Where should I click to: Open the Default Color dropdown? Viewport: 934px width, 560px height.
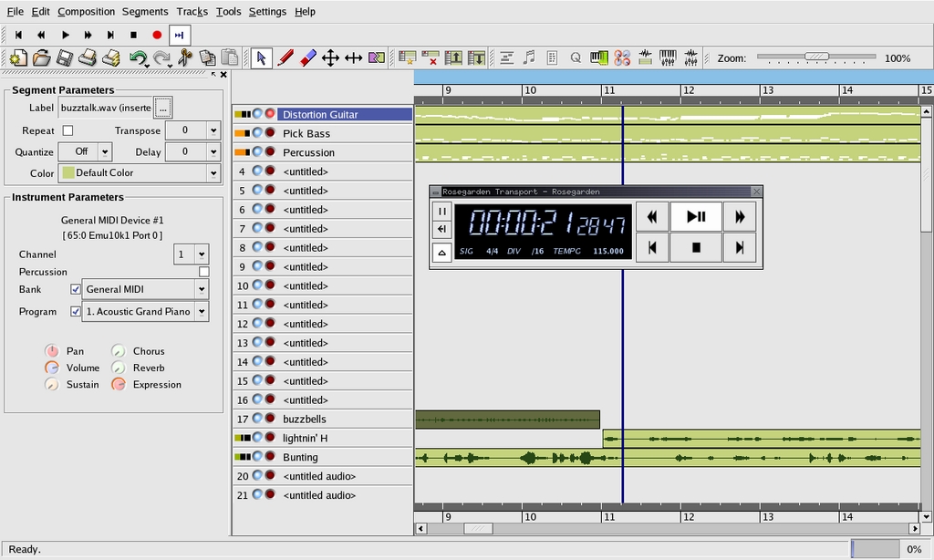[140, 173]
